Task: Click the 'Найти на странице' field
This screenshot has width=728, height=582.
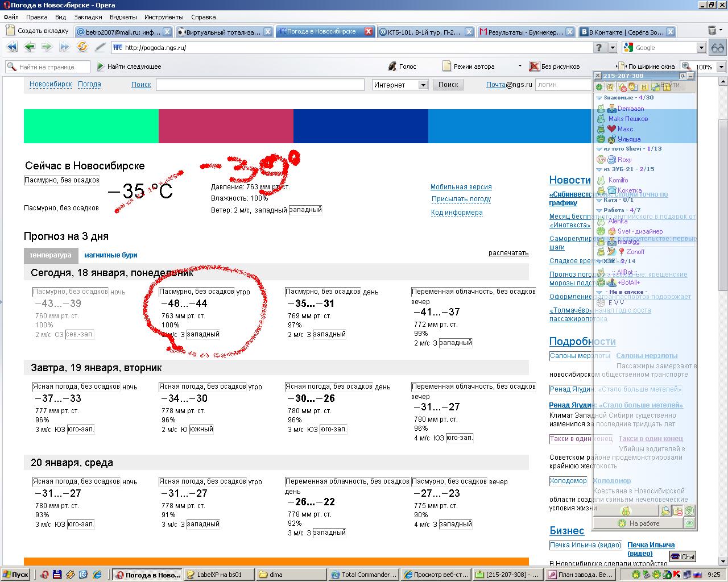Action: (48, 67)
